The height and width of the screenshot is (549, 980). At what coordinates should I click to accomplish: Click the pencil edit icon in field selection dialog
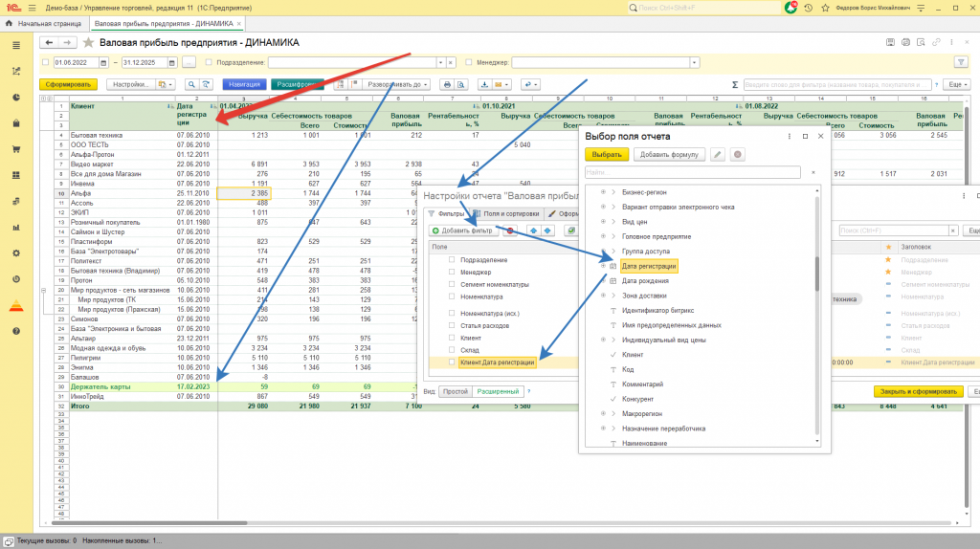click(718, 154)
